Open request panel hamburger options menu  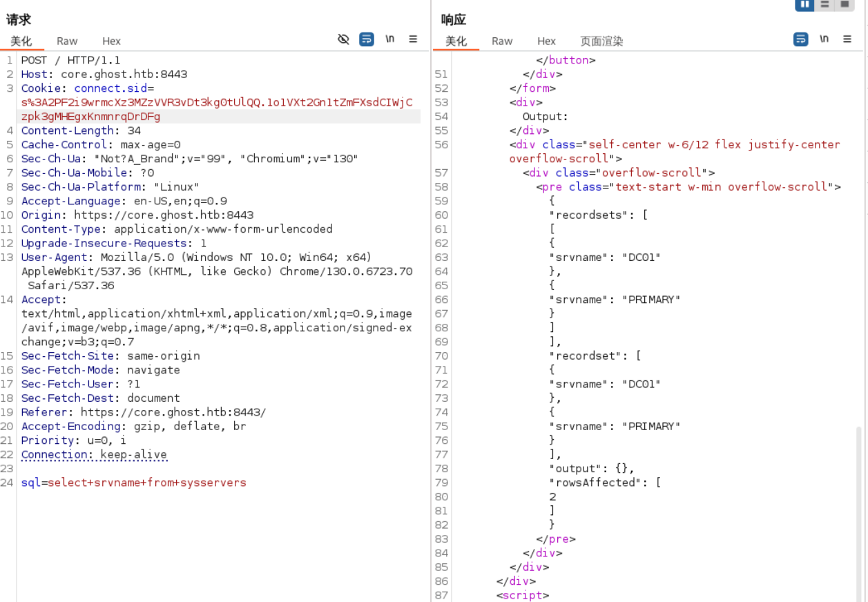pyautogui.click(x=413, y=39)
